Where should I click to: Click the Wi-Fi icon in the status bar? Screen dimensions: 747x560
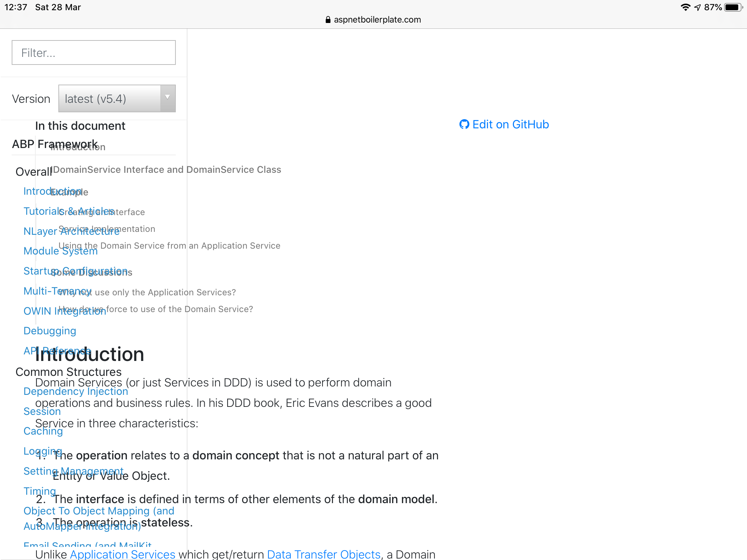point(685,7)
